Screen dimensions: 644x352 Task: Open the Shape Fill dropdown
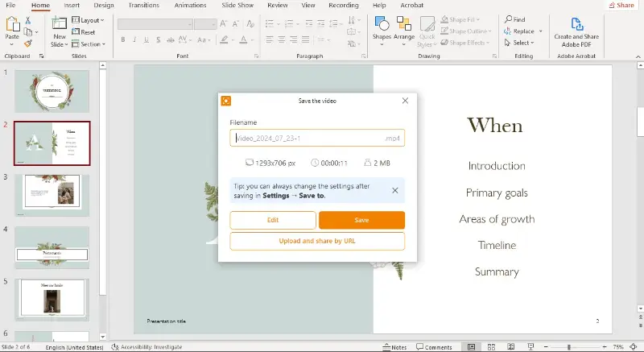460,19
